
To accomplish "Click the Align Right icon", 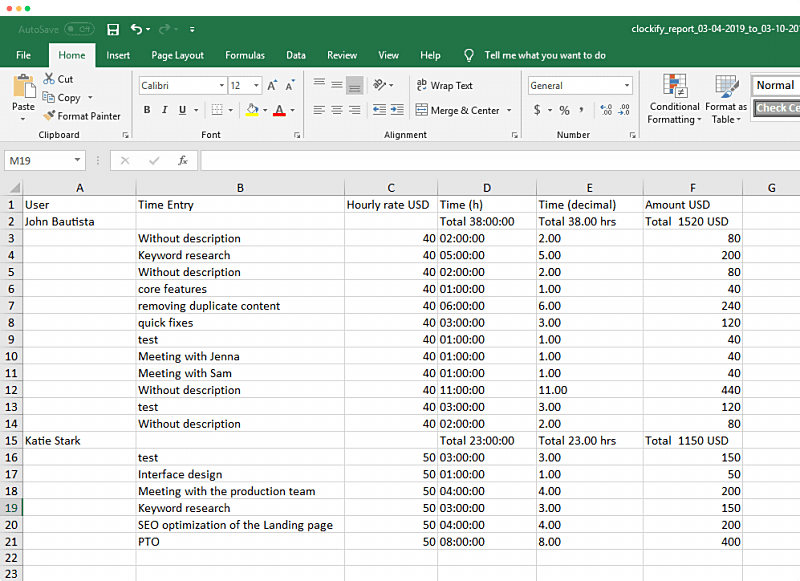I will [x=355, y=110].
